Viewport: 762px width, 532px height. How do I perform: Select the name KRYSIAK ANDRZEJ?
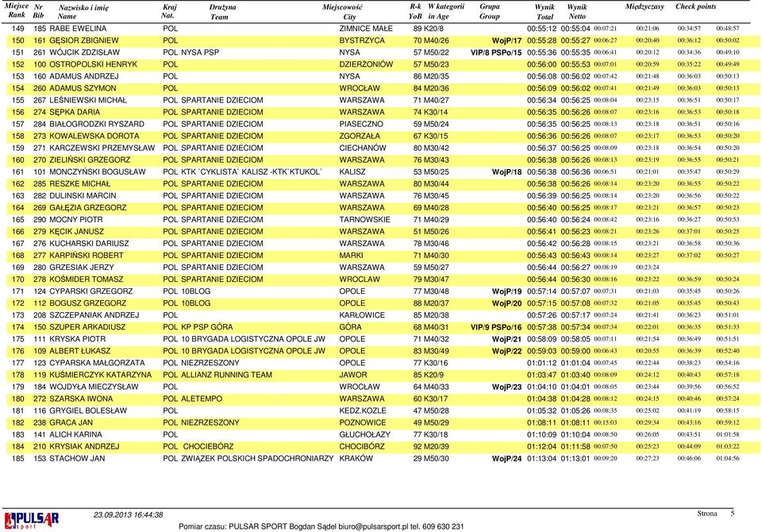(x=84, y=446)
